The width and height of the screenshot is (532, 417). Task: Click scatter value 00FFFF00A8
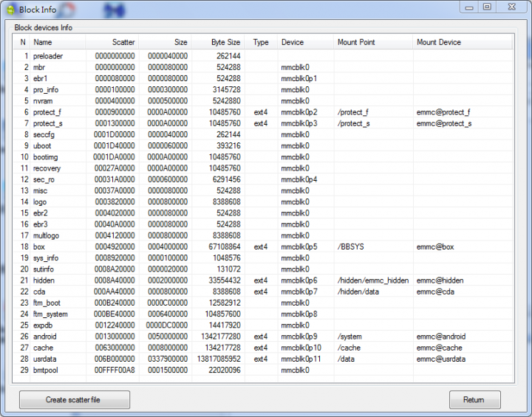(115, 370)
